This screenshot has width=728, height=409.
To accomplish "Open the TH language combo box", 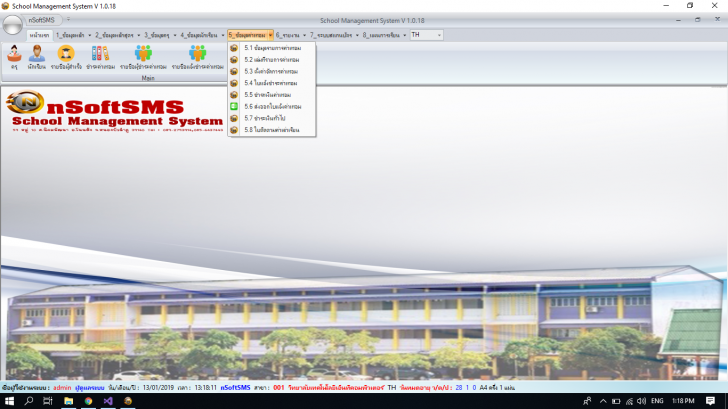I will [x=426, y=35].
